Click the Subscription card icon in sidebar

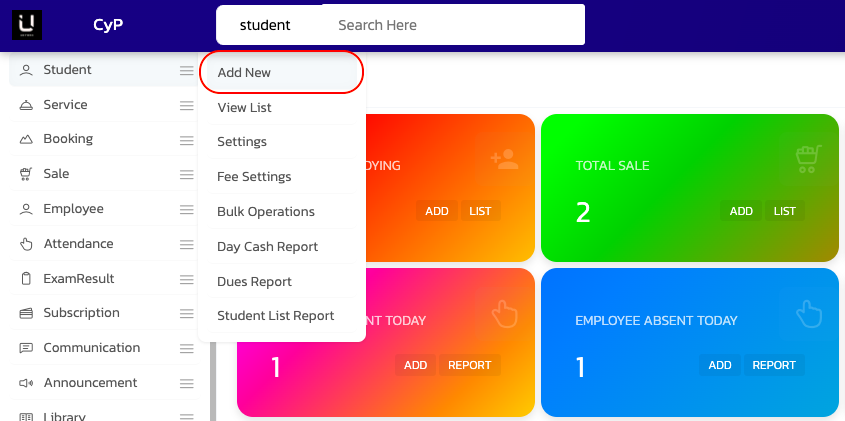26,313
